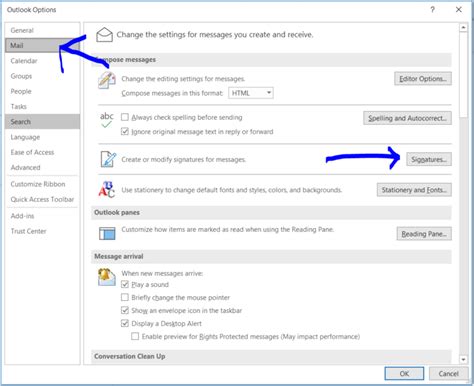The image size is (474, 386).
Task: Click scrollbar up arrow in options pane
Action: [x=463, y=28]
